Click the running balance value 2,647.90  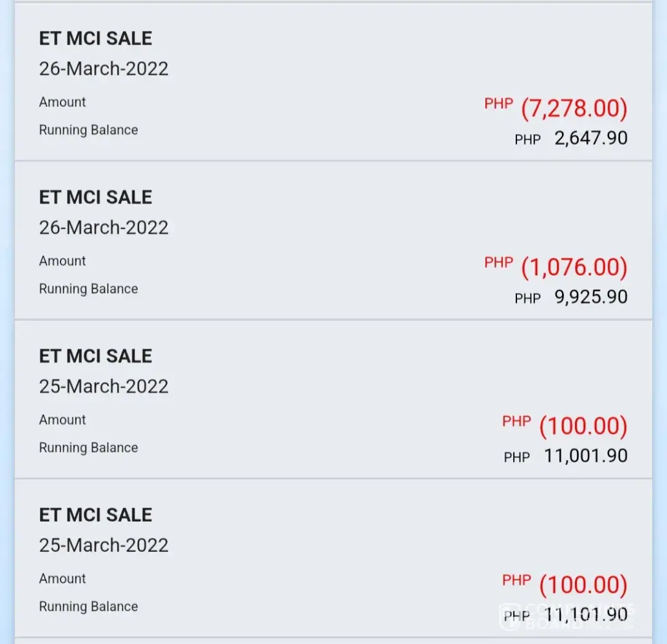(590, 138)
